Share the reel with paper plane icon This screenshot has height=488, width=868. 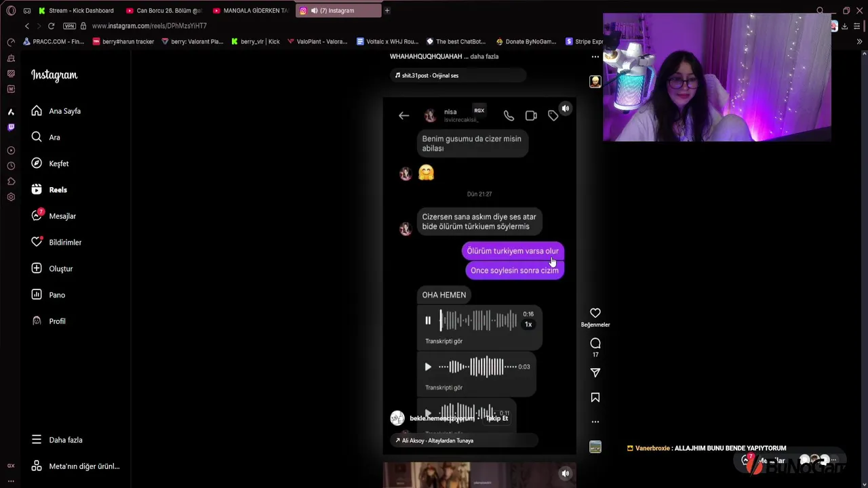595,373
